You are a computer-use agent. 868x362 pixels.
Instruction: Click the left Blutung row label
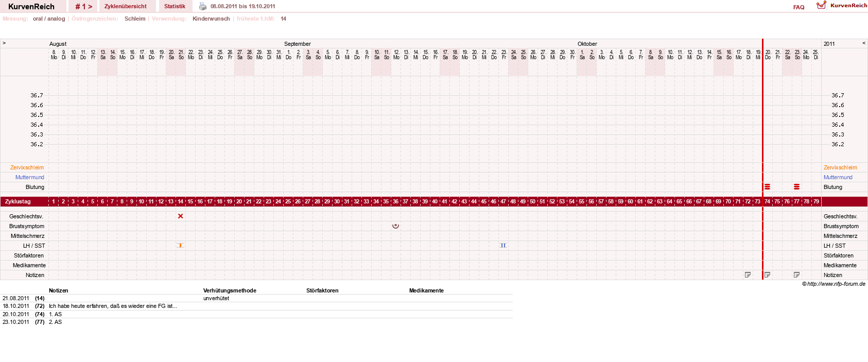point(35,187)
